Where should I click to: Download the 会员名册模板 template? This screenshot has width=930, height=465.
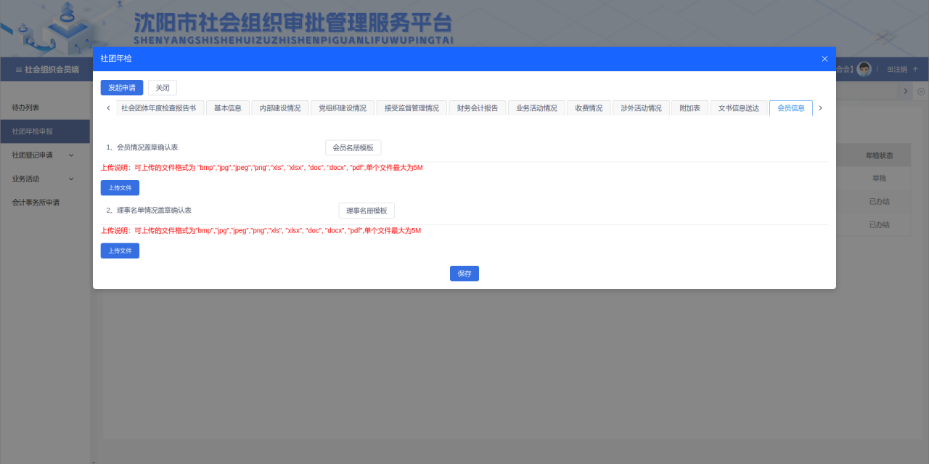coord(352,147)
